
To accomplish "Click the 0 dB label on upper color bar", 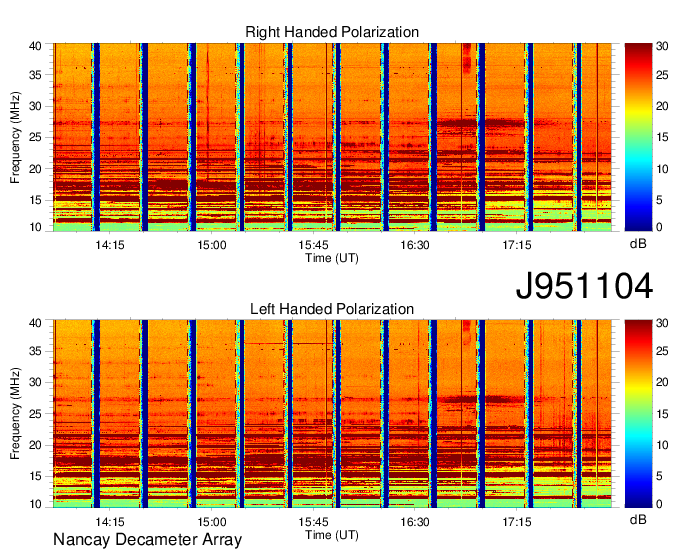I will tap(659, 227).
